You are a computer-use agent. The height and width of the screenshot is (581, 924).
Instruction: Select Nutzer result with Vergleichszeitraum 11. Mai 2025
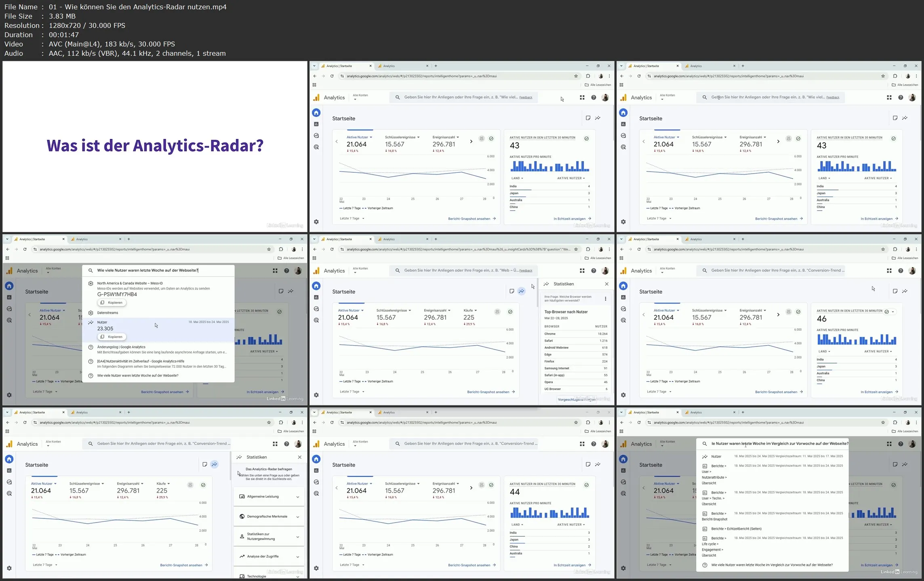(772, 457)
